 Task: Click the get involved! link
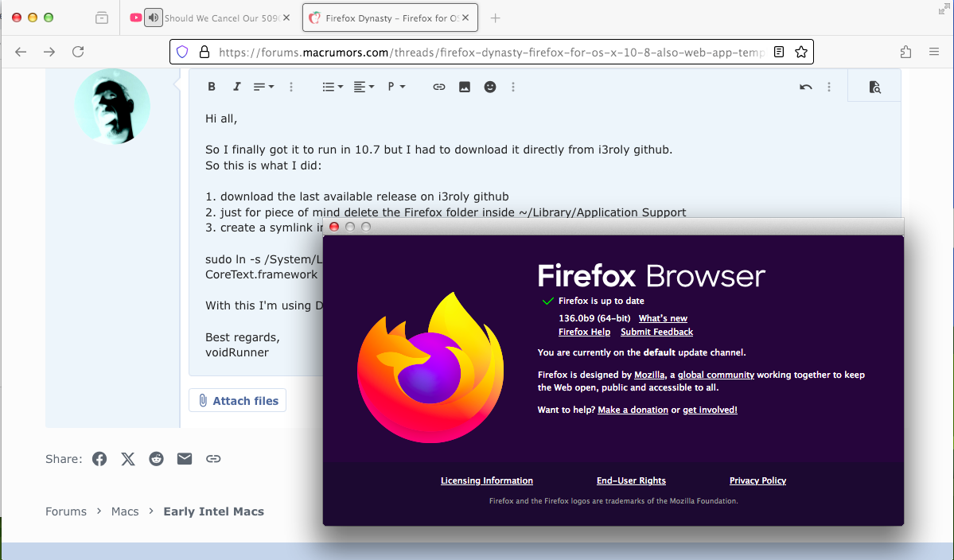click(710, 410)
